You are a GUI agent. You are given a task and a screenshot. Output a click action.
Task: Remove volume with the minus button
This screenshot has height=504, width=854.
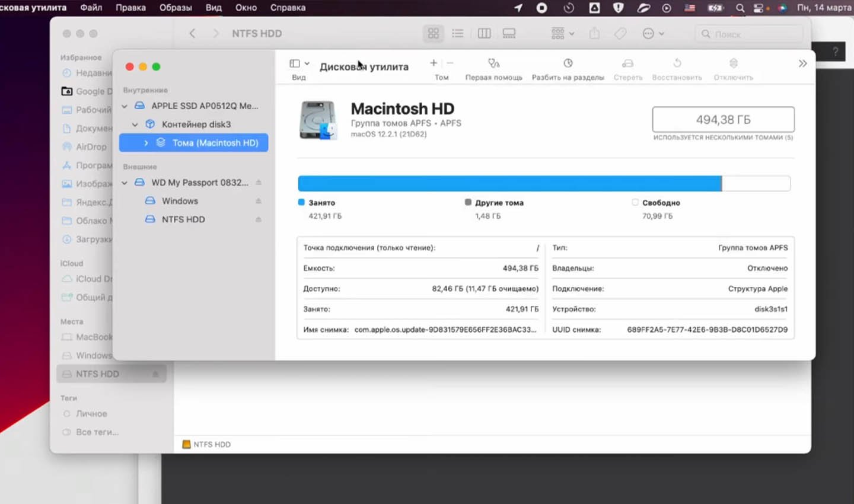coord(450,63)
